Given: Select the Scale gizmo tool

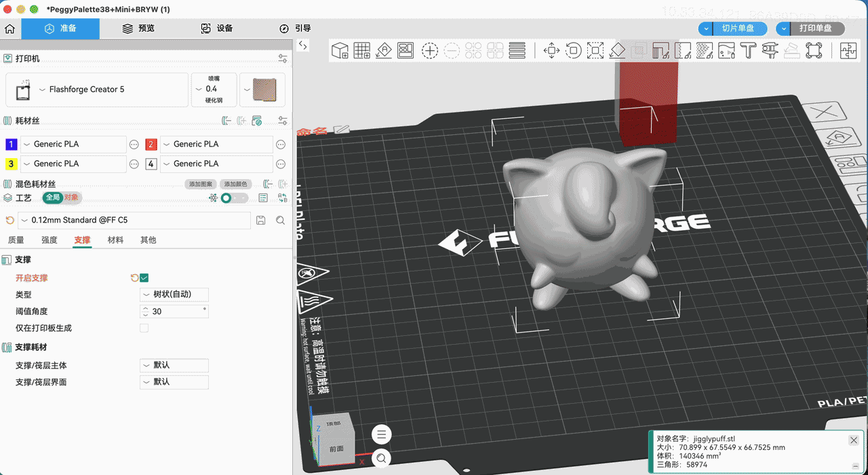Looking at the screenshot, I should (x=595, y=50).
